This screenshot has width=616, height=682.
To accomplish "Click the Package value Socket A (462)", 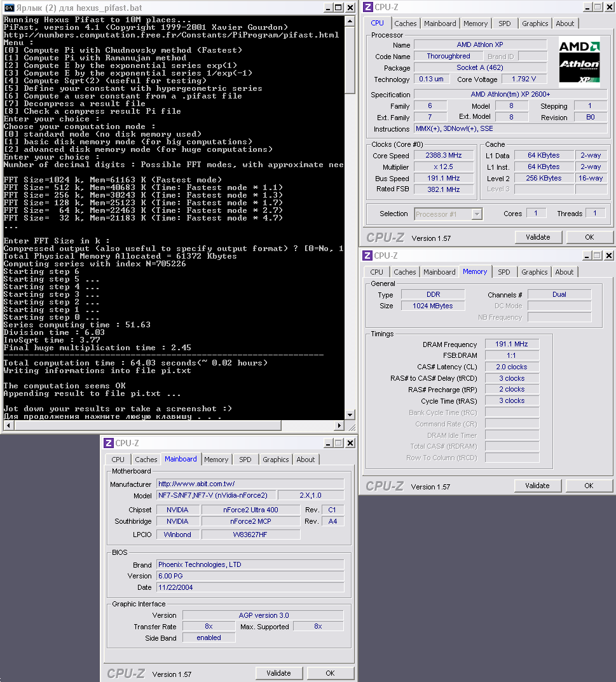I will [x=480, y=67].
